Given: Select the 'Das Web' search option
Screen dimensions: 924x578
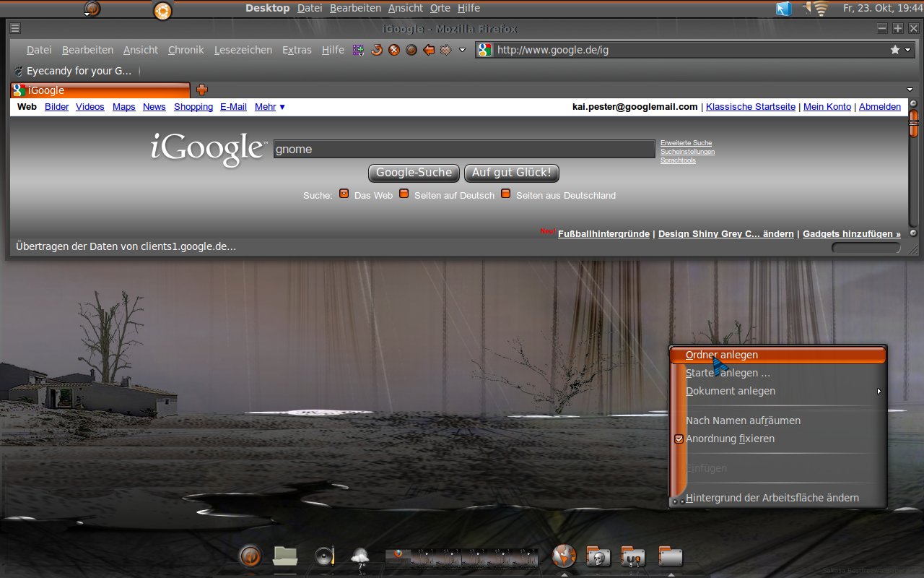Looking at the screenshot, I should click(x=344, y=194).
